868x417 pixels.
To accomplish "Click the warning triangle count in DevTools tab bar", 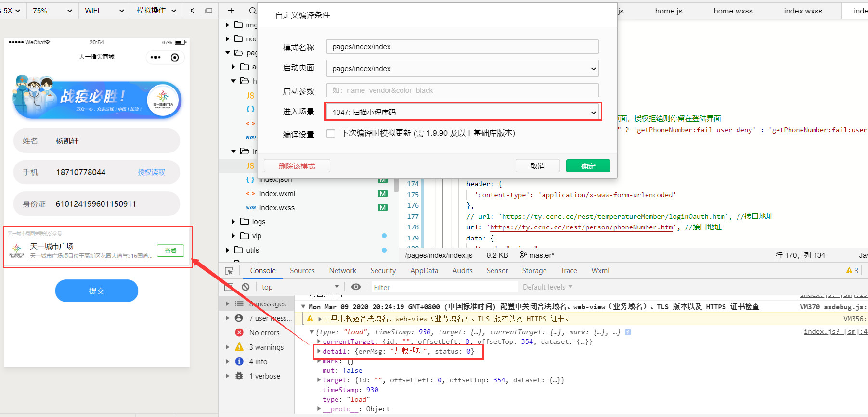I will point(852,271).
